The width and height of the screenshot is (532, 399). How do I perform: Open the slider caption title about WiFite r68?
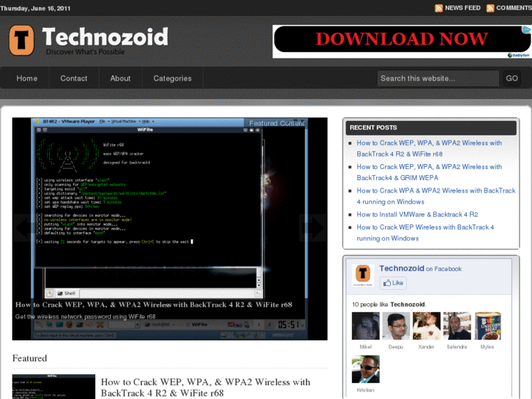pos(154,305)
